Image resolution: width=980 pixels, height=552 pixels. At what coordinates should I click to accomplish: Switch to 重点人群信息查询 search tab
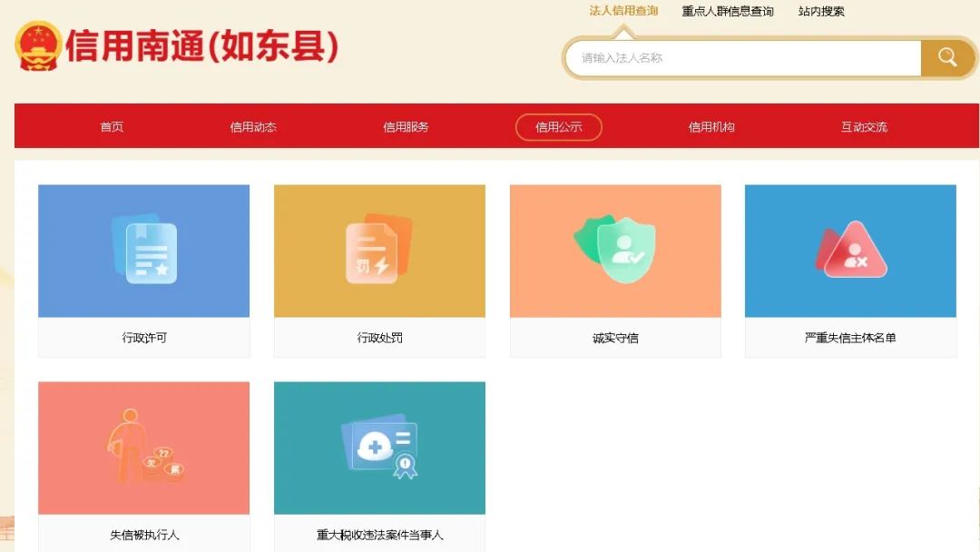pos(728,11)
